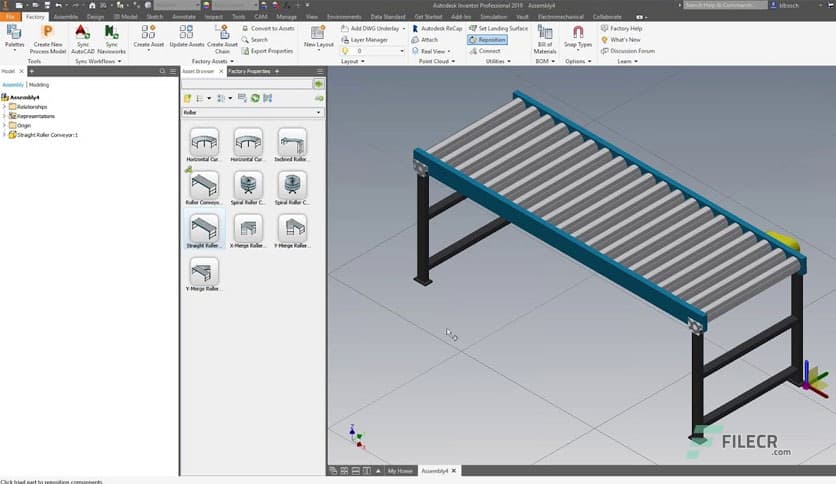Viewport: 836px width, 484px height.
Task: Select the Roller Conveyor asset
Action: [x=204, y=187]
